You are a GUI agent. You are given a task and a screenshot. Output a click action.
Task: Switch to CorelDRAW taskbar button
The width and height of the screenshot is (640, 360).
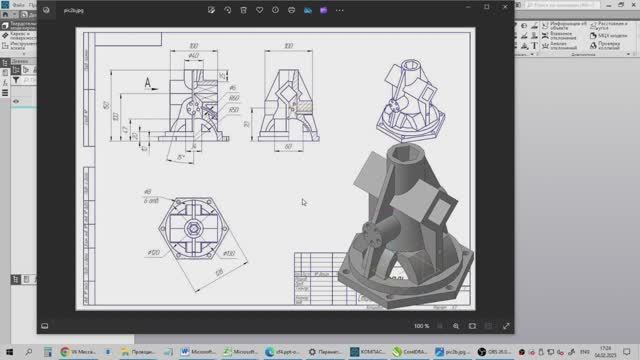410,351
